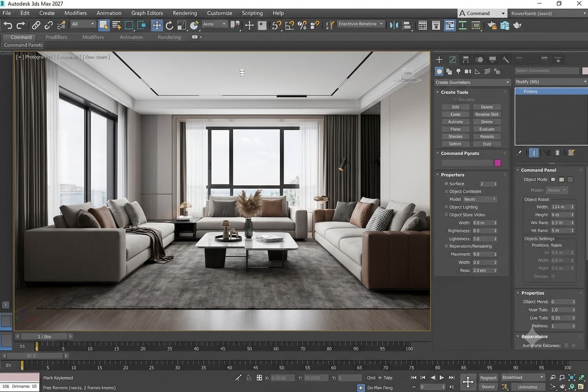This screenshot has height=392, width=588.
Task: Click the Select Commants name field
Action: click(x=547, y=71)
